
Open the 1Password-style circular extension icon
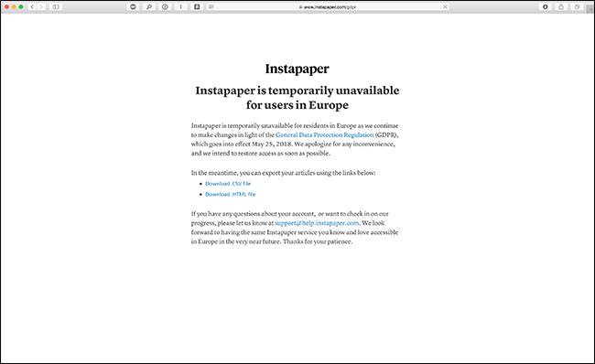pyautogui.click(x=165, y=6)
